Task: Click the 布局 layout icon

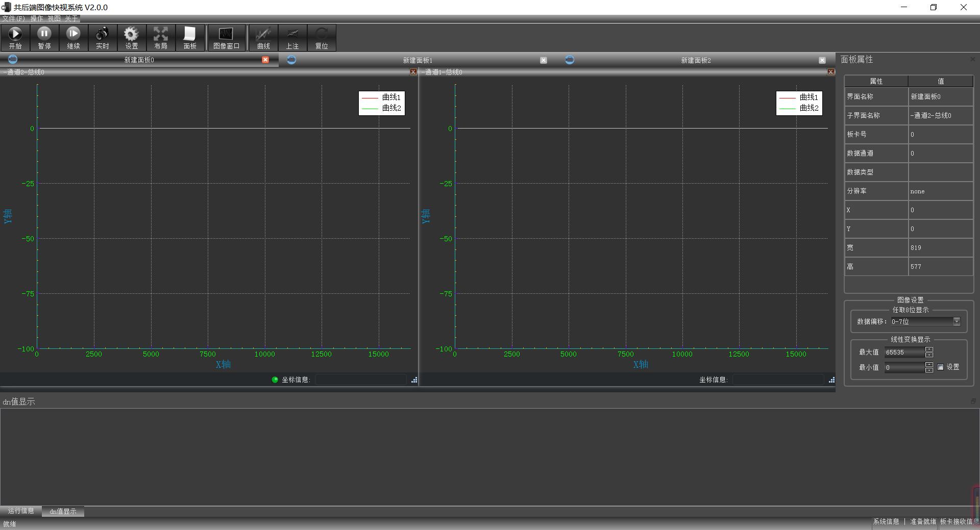Action: pyautogui.click(x=161, y=38)
